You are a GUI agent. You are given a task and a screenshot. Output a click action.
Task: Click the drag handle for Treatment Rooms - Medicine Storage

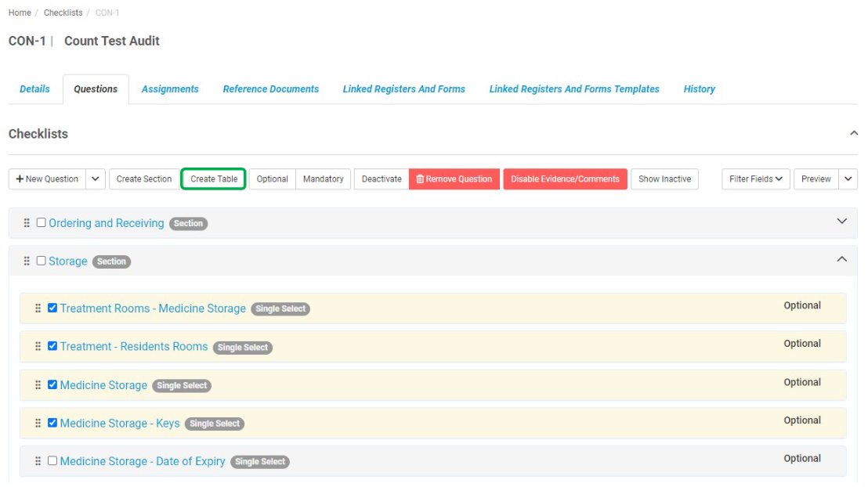pyautogui.click(x=38, y=308)
